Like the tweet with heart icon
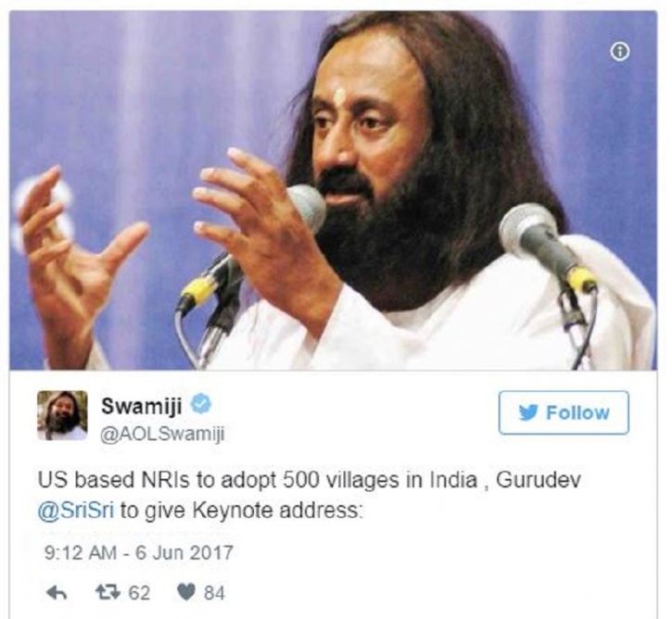Image resolution: width=672 pixels, height=619 pixels. (x=186, y=593)
